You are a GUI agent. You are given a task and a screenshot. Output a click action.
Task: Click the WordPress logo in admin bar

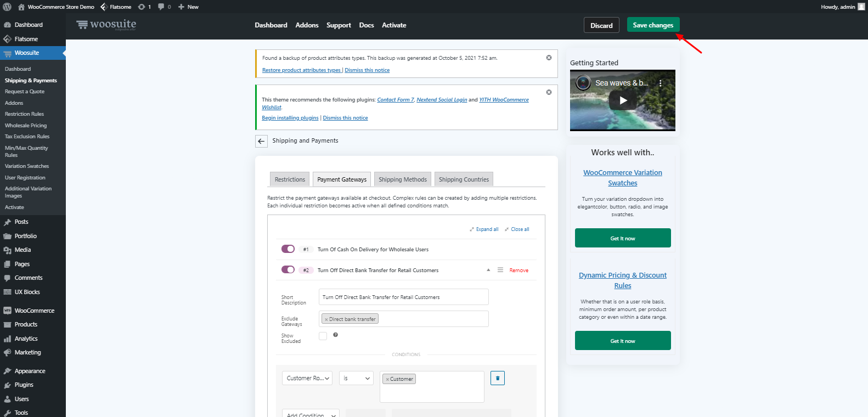(7, 7)
